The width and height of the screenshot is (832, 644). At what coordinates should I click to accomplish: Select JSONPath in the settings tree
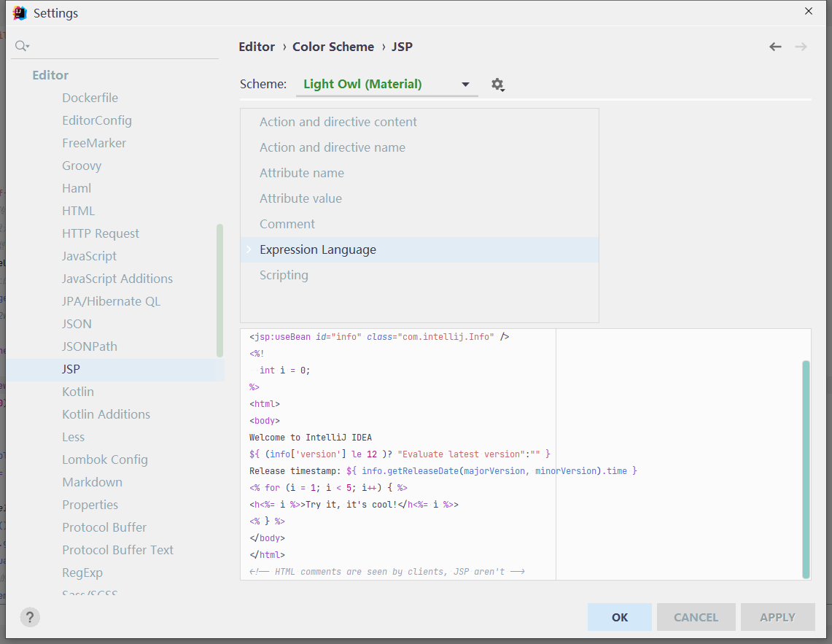(90, 346)
